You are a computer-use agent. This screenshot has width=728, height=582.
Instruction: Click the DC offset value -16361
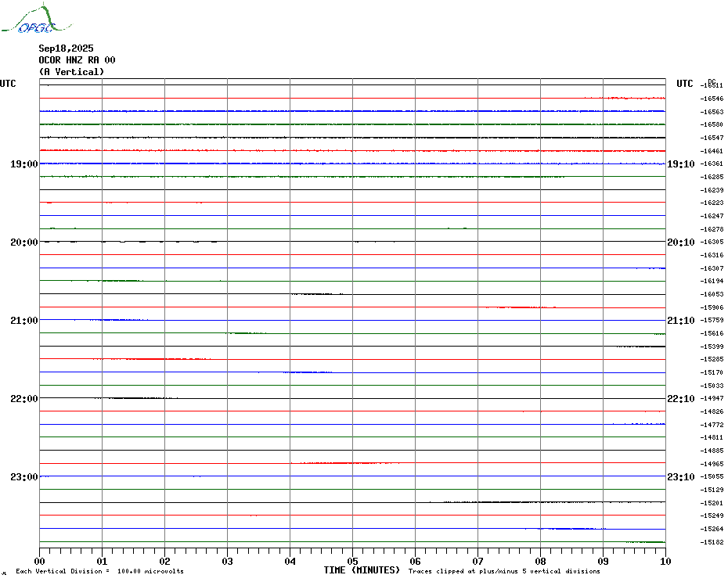click(712, 163)
